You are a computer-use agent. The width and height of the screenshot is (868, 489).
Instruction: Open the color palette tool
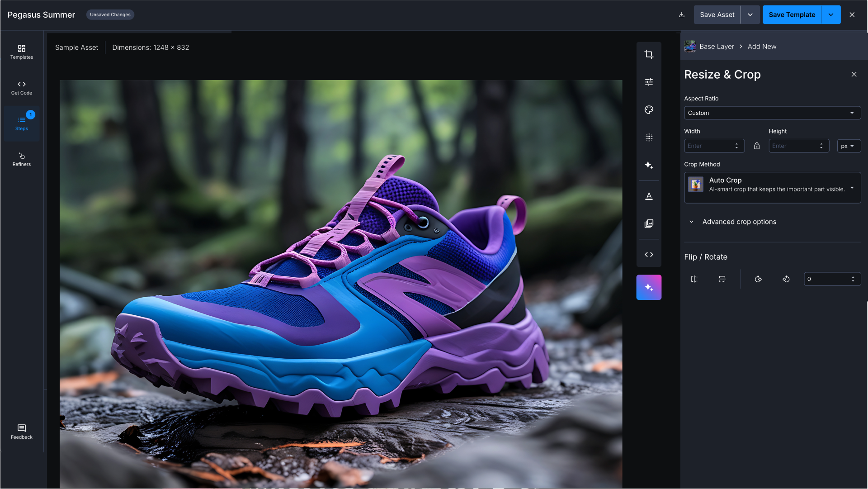649,110
